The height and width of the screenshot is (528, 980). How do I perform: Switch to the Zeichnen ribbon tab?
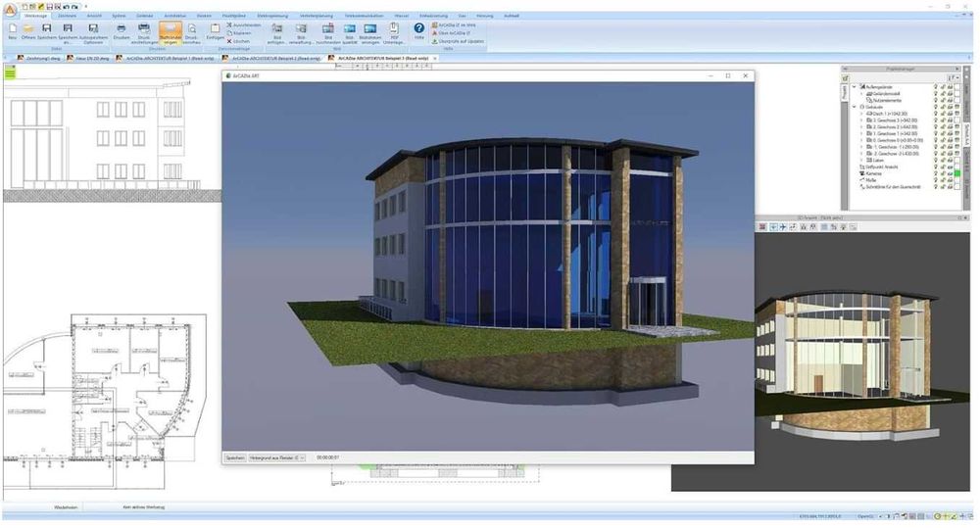(67, 16)
